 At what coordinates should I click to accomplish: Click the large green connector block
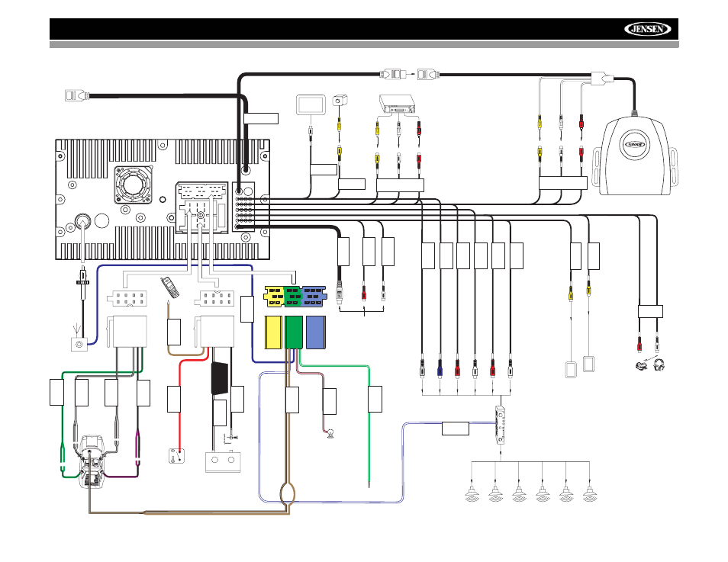[294, 332]
